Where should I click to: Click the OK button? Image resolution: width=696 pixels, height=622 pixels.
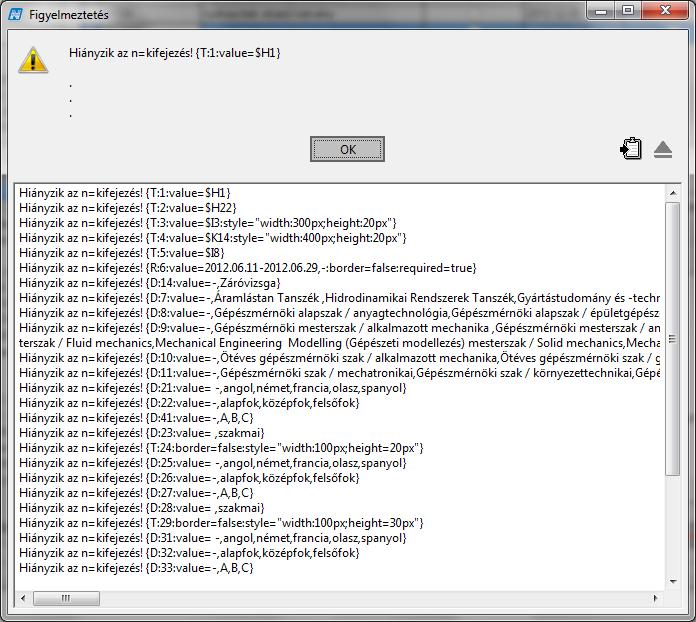pos(347,149)
